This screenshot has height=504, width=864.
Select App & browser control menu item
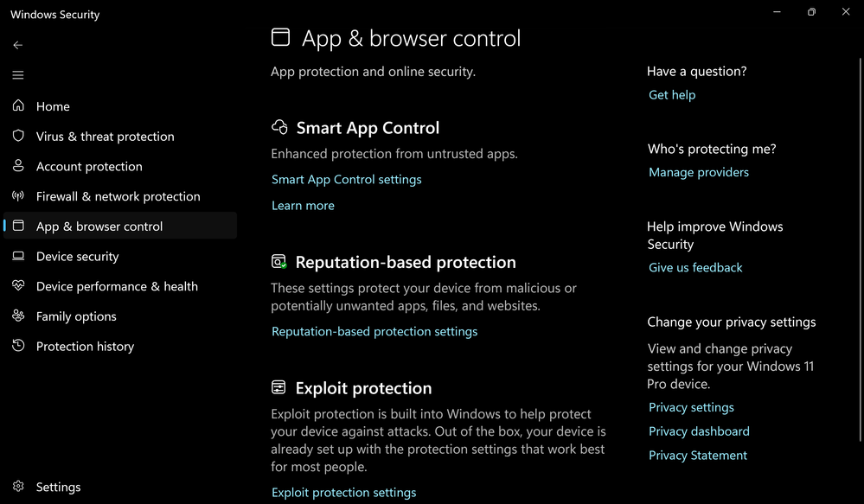[x=99, y=226]
